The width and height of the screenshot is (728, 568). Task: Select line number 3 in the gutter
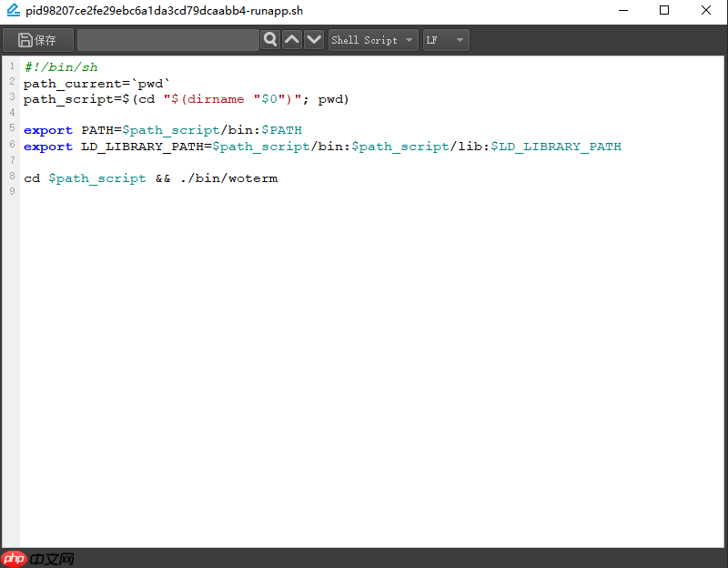click(10, 97)
